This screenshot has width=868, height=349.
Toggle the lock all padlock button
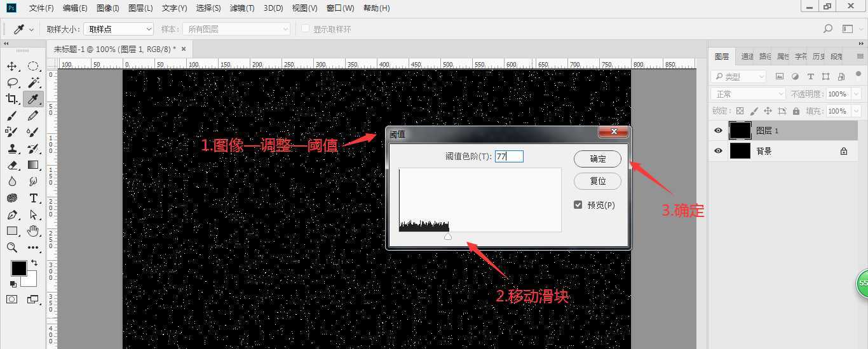coord(796,111)
